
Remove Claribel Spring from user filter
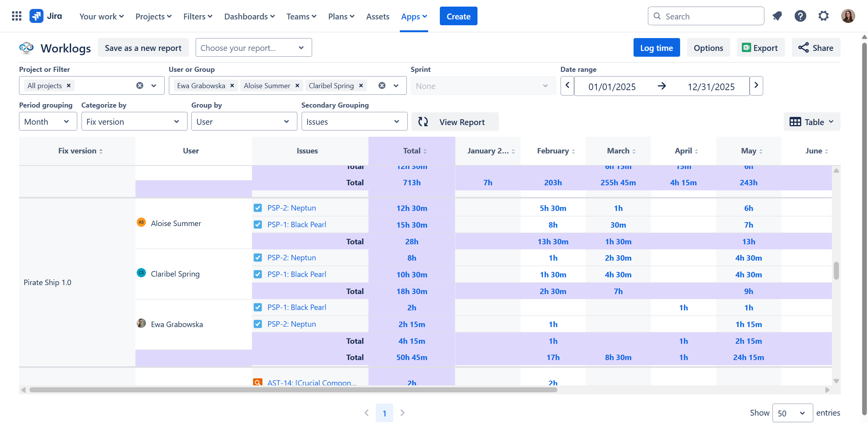pos(361,85)
